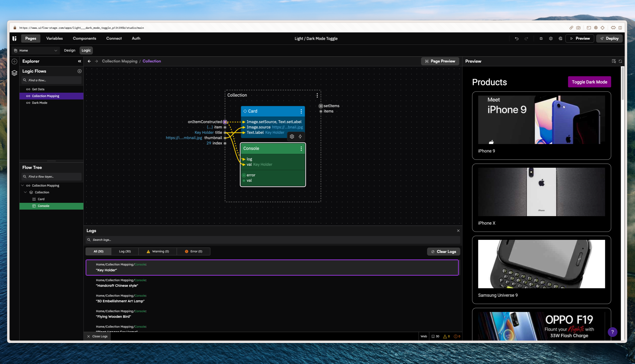Click Close Logs at the bottom
Image resolution: width=635 pixels, height=364 pixels.
click(97, 336)
